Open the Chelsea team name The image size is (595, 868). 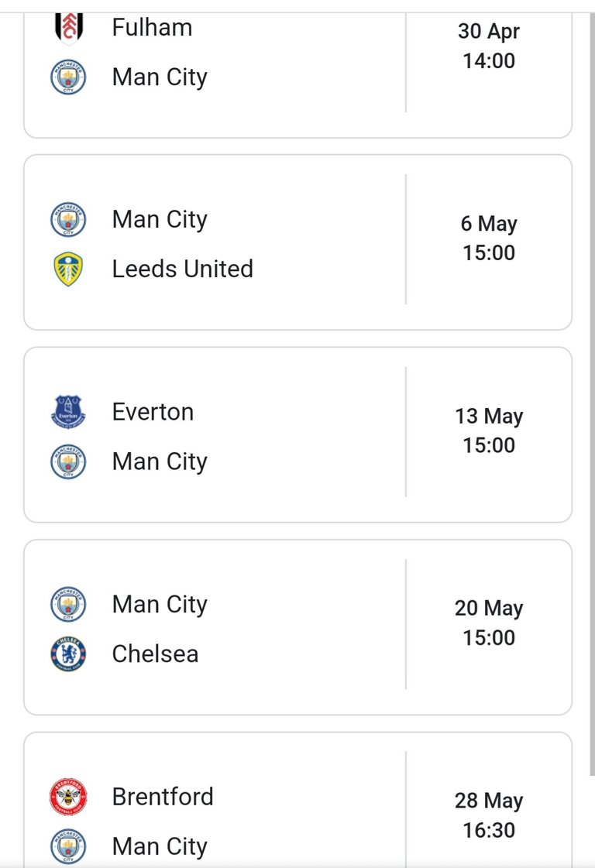click(x=155, y=654)
